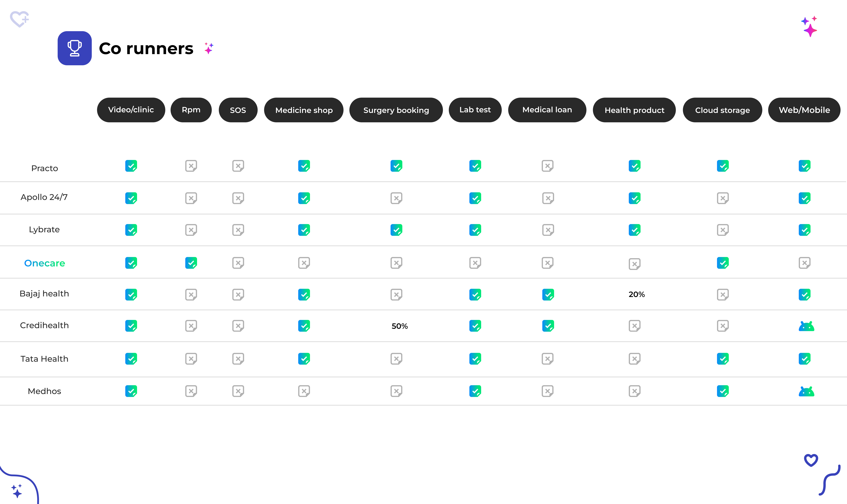Click Medhos's Medicine shop cross mark
The width and height of the screenshot is (847, 504).
tap(304, 391)
